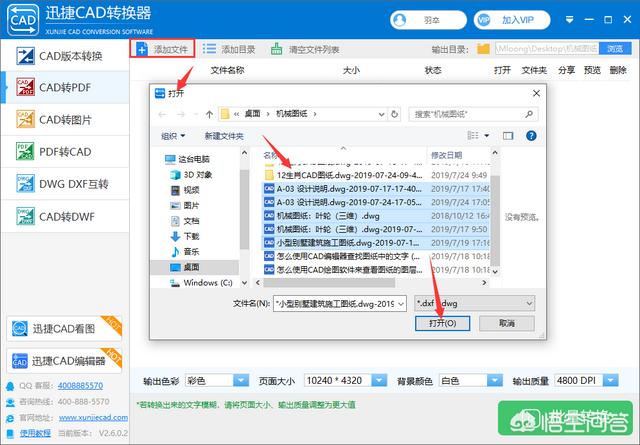Click the 浏览 browse button
640x445 pixels.
click(x=615, y=49)
